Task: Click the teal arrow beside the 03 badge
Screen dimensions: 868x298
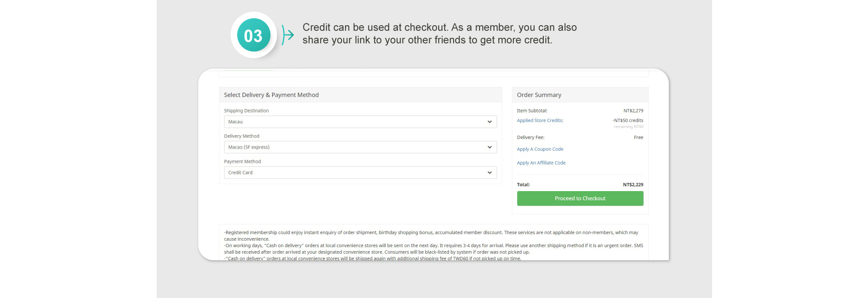Action: click(287, 35)
